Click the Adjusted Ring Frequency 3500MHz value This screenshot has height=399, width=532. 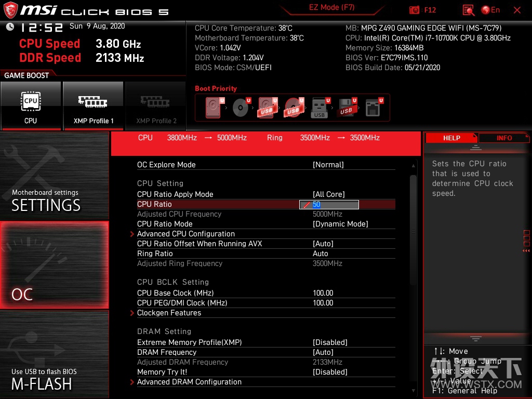point(327,263)
